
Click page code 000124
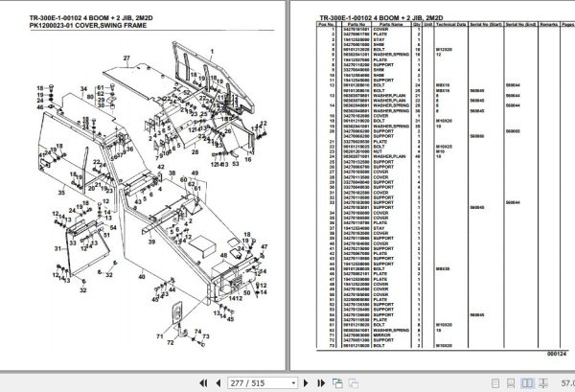[556, 354]
